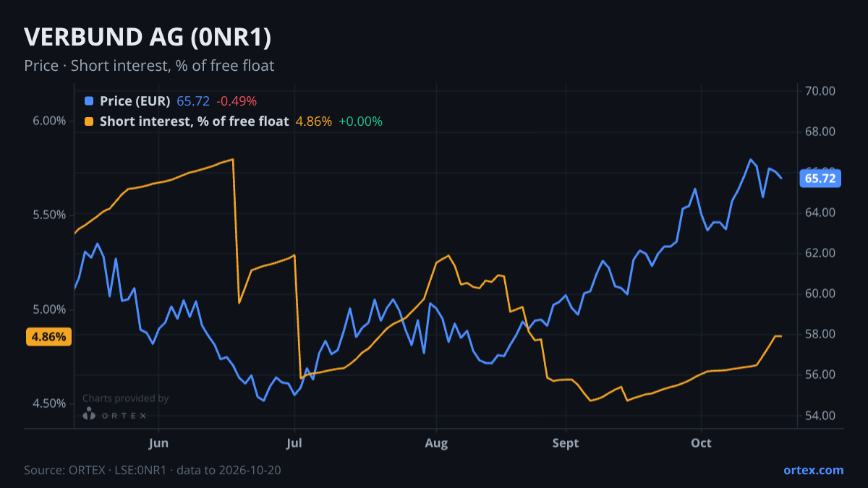Click the 54.00 right axis label
This screenshot has width=868, height=488.
820,416
